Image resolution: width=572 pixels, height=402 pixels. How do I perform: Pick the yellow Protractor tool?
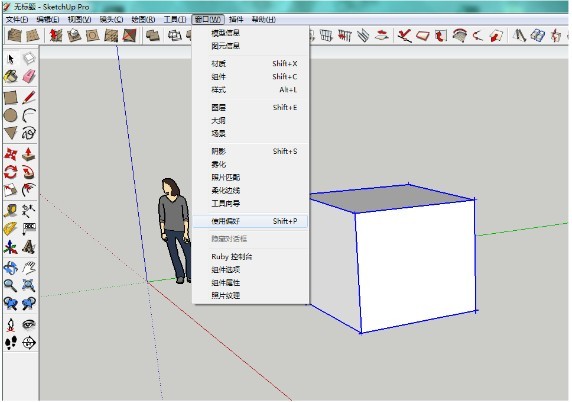tap(11, 228)
